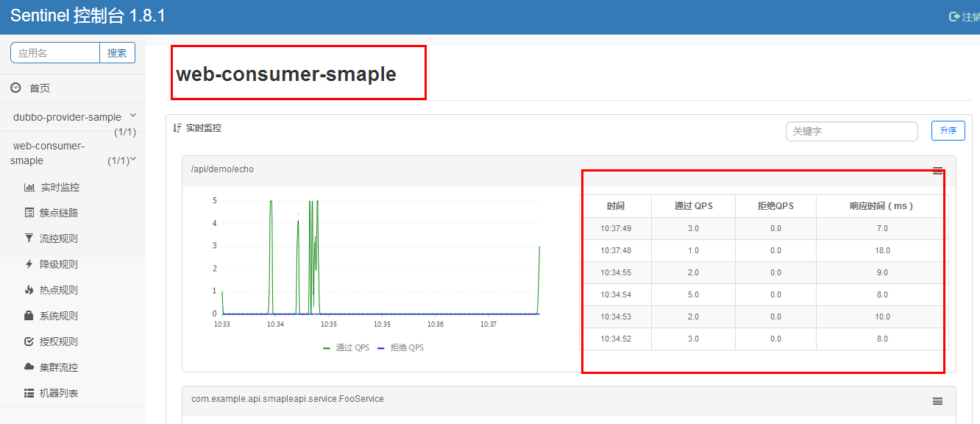
Task: Focus the 关键字 keyword input
Action: coord(852,131)
